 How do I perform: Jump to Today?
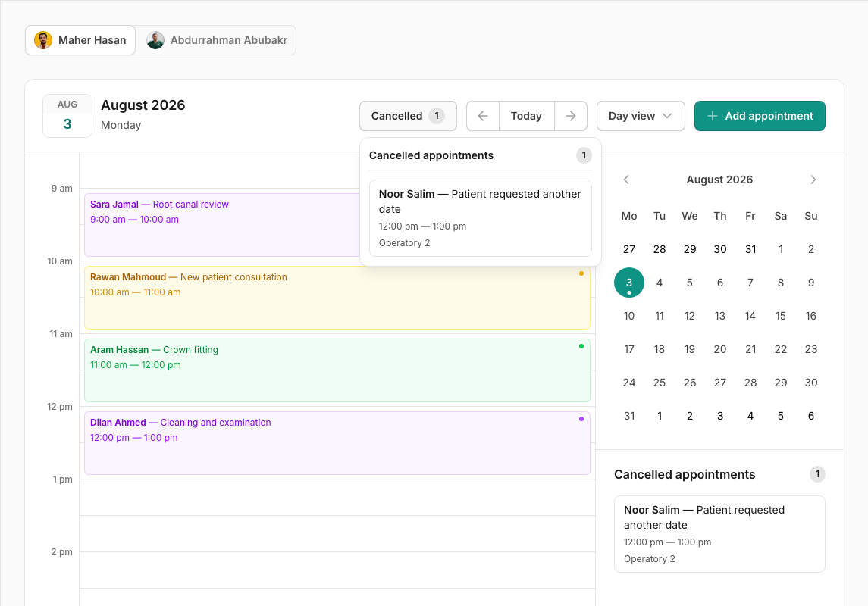[526, 116]
